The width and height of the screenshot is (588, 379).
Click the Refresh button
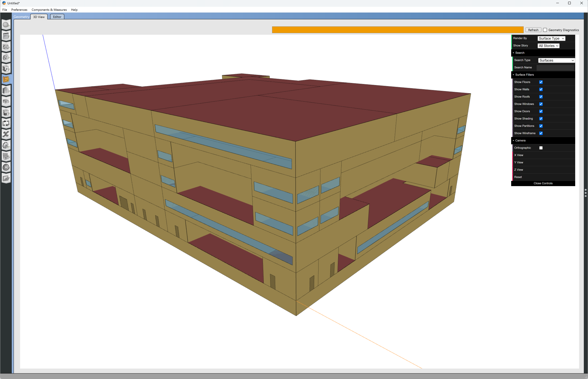coord(533,30)
